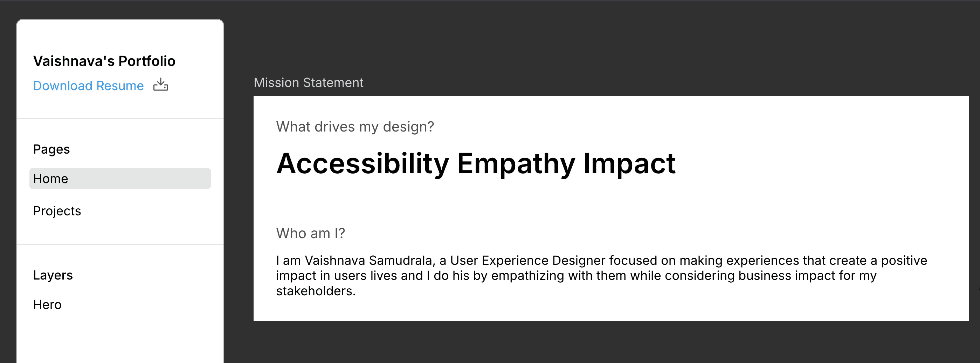Click the word Accessibility in the headline
The width and height of the screenshot is (980, 363).
click(363, 164)
